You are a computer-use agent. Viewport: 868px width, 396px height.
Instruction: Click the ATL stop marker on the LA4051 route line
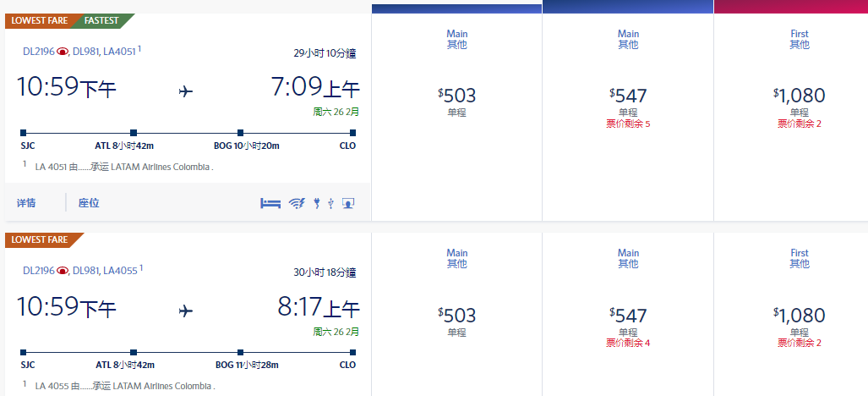134,133
